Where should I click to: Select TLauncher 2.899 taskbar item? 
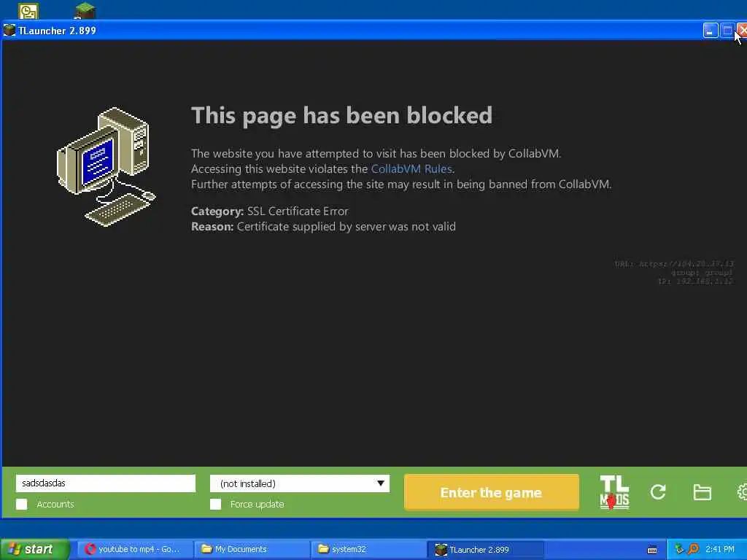[x=485, y=550]
